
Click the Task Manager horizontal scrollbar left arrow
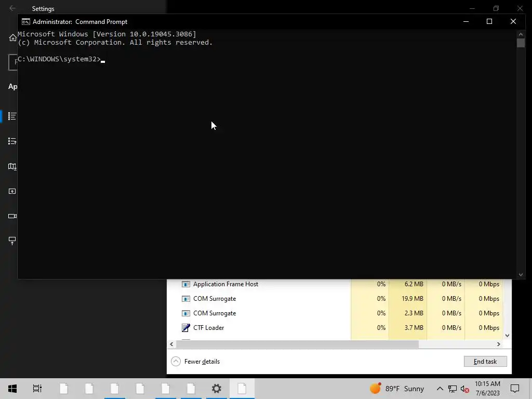pyautogui.click(x=171, y=344)
